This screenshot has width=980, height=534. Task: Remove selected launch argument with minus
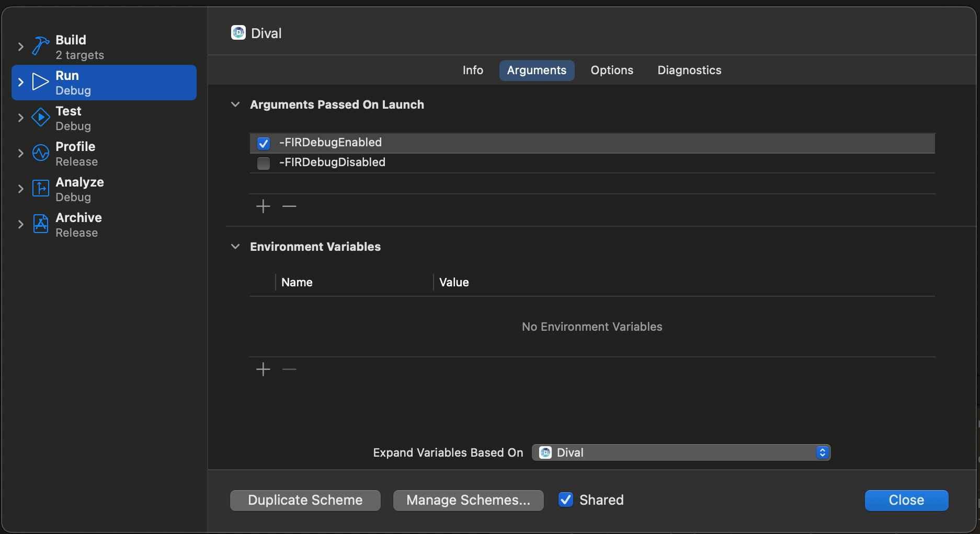click(289, 206)
